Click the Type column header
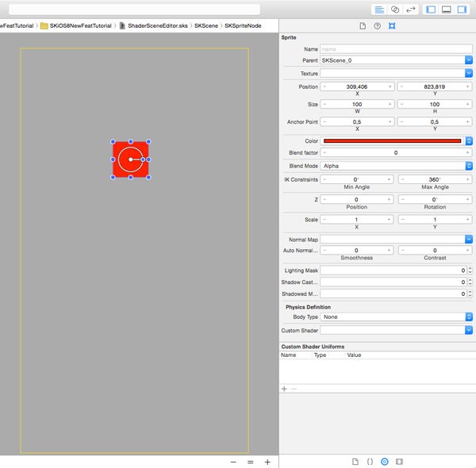476x468 pixels. point(320,355)
